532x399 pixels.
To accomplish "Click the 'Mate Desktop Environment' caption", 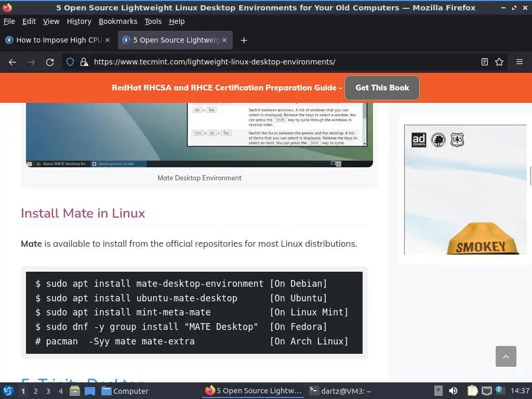I will click(x=199, y=178).
